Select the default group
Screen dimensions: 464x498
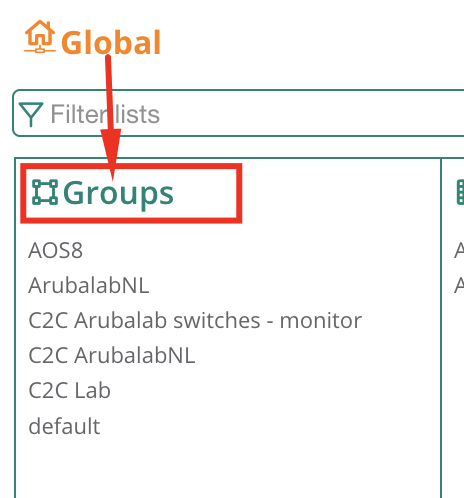point(64,426)
